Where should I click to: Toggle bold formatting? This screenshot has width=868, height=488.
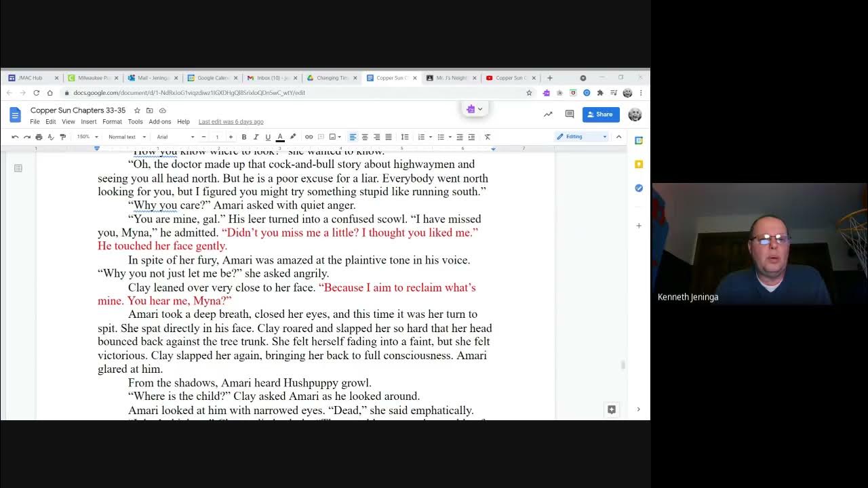[x=244, y=137]
